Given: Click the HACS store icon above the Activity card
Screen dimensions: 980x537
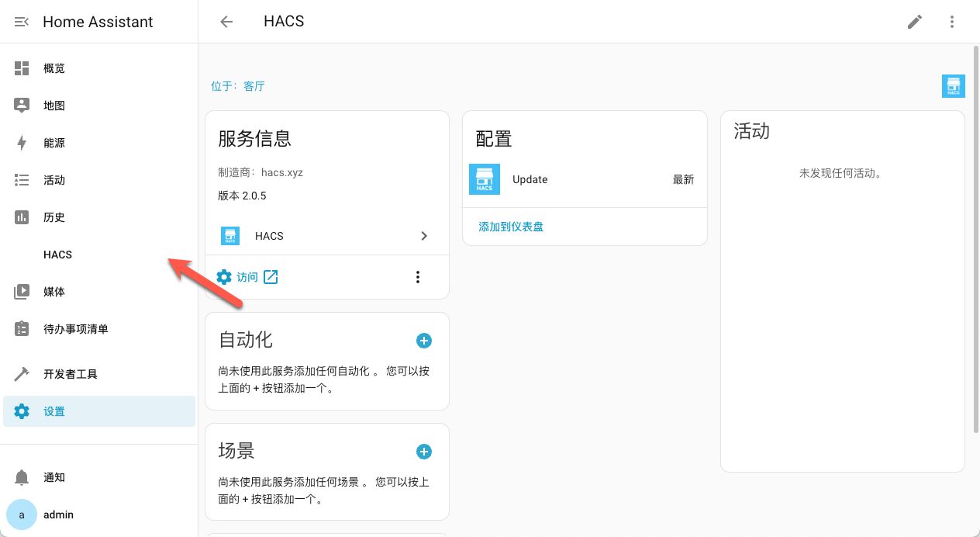Looking at the screenshot, I should point(954,85).
